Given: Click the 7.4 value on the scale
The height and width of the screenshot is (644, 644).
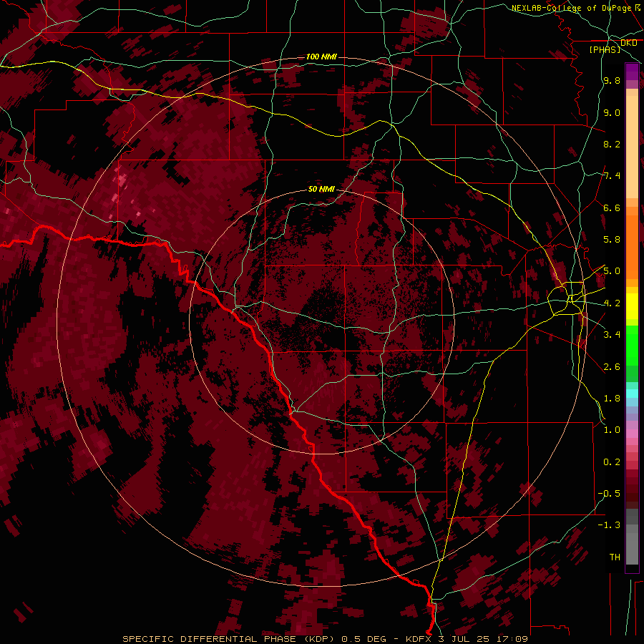Looking at the screenshot, I should [612, 176].
